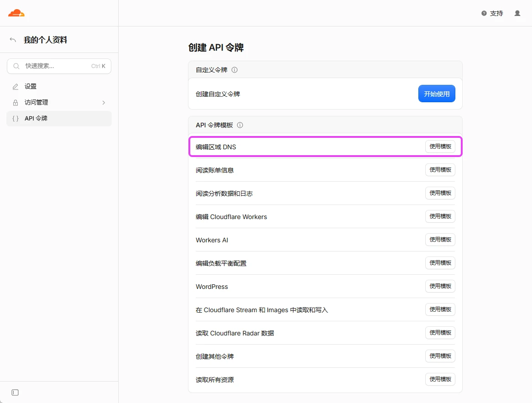
Task: Click the 读取所有资源 row text
Action: pos(215,380)
